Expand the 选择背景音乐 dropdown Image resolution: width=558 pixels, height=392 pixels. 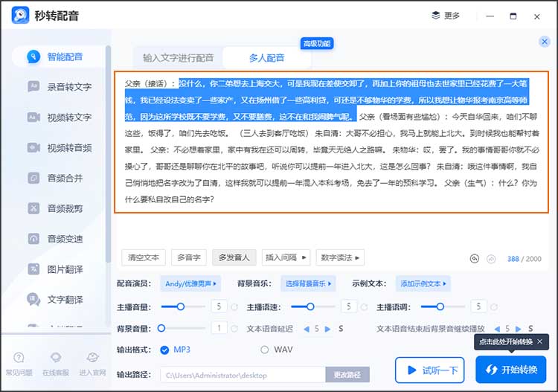tap(308, 283)
